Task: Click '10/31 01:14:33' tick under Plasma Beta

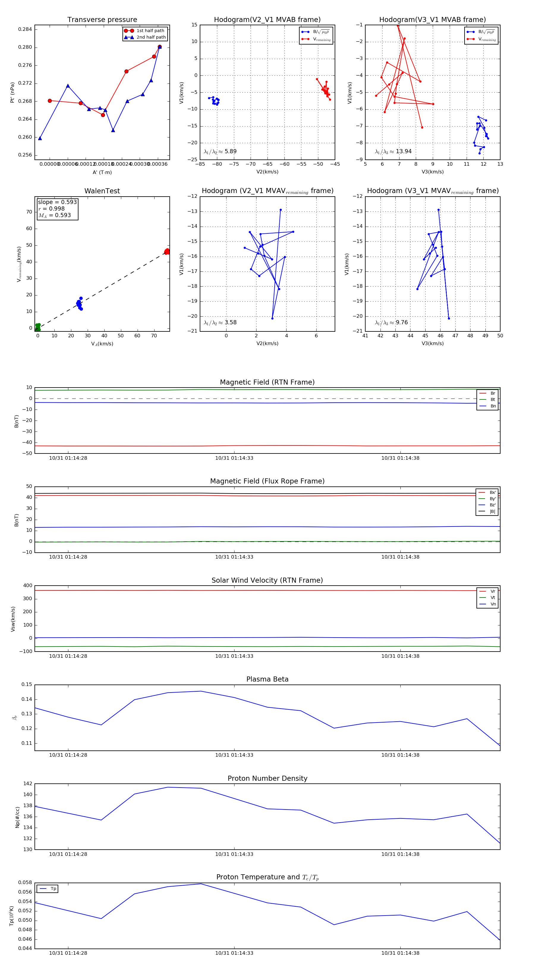Action: pyautogui.click(x=234, y=755)
